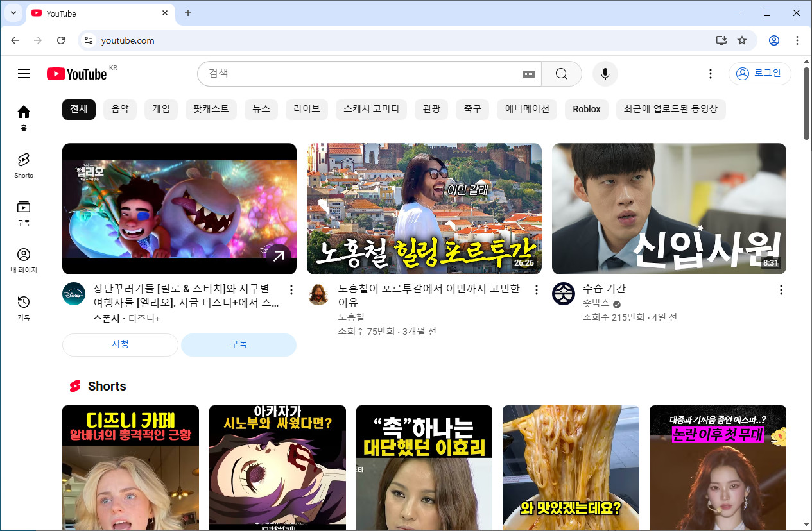Subscribe via the 구독 button on the ad
This screenshot has width=812, height=531.
pos(238,344)
